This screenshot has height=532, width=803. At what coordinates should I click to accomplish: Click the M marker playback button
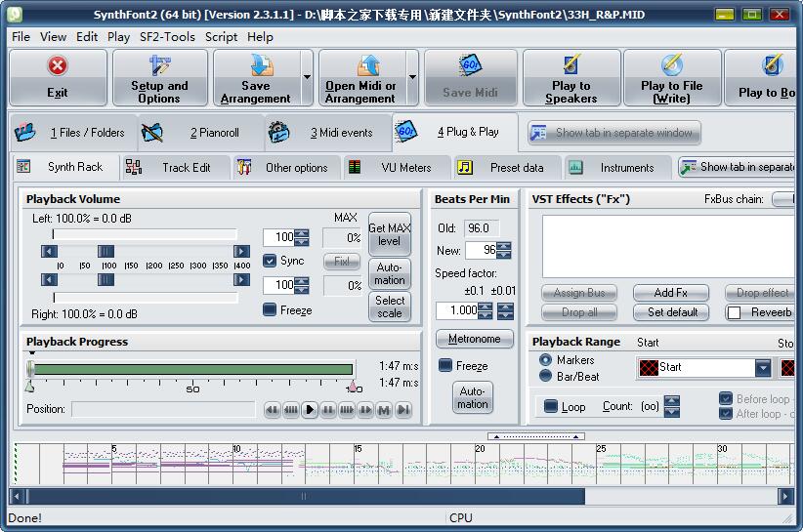(384, 410)
